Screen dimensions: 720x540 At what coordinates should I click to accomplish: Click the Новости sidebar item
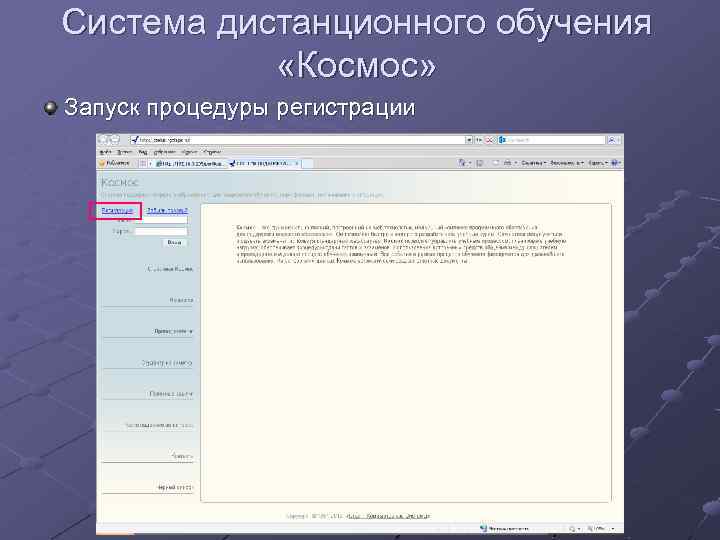181,300
